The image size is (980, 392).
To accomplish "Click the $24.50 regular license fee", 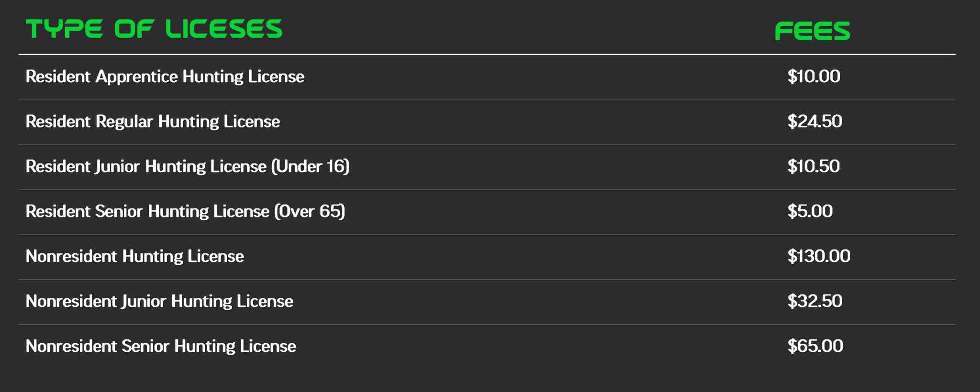I will (815, 121).
